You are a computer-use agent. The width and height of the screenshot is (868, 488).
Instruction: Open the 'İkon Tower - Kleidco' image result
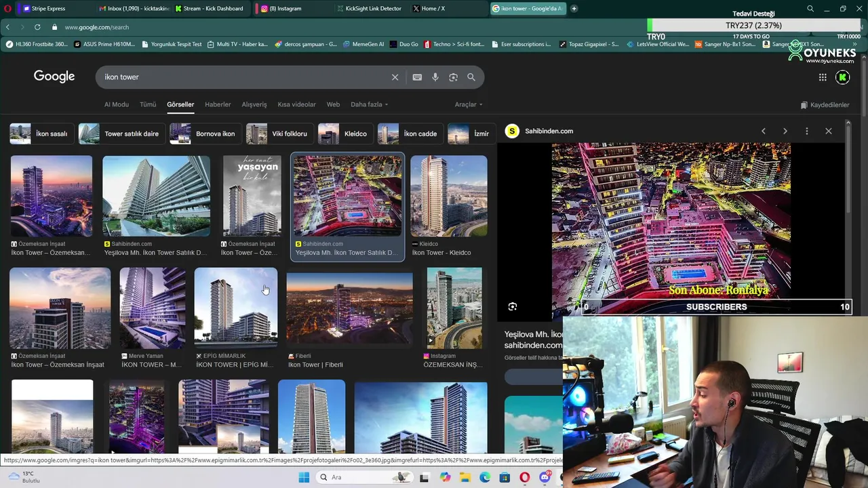point(448,207)
